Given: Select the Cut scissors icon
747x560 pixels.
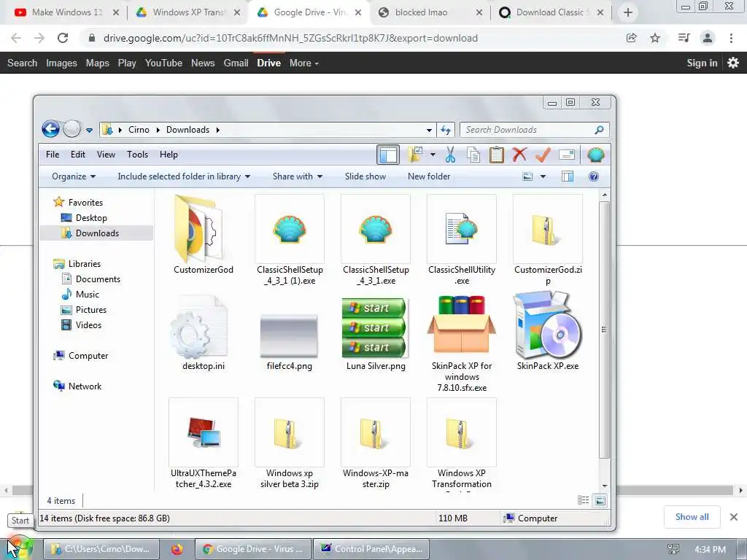Looking at the screenshot, I should [449, 155].
